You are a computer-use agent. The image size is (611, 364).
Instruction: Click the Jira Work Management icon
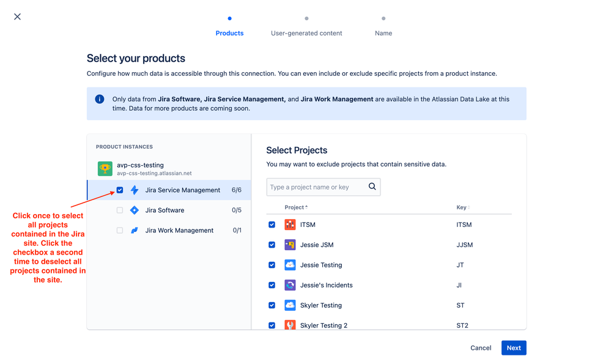pos(135,230)
